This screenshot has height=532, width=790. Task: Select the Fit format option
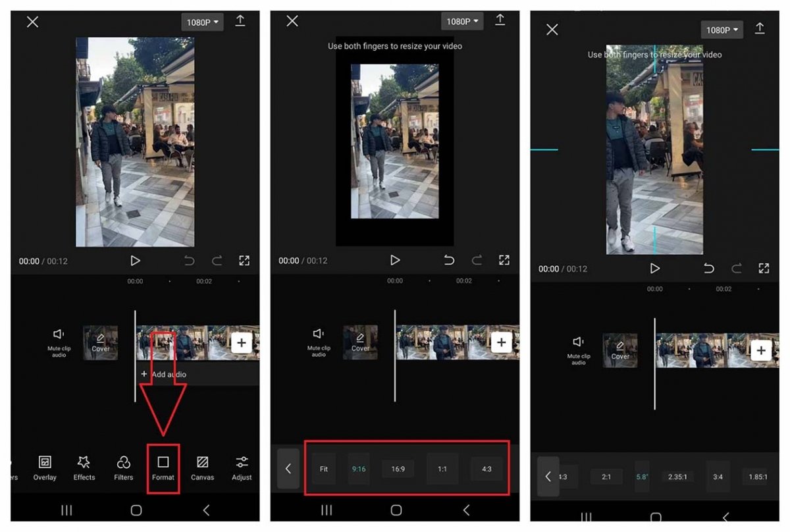tap(323, 469)
